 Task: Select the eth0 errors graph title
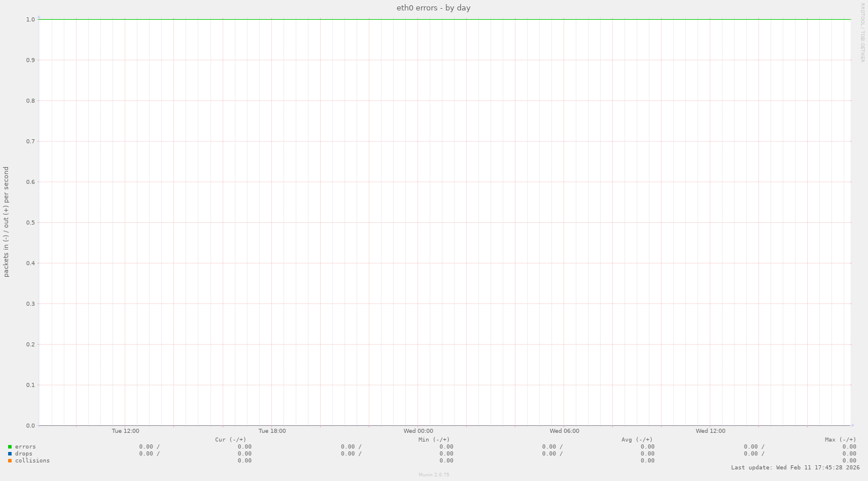click(x=433, y=8)
